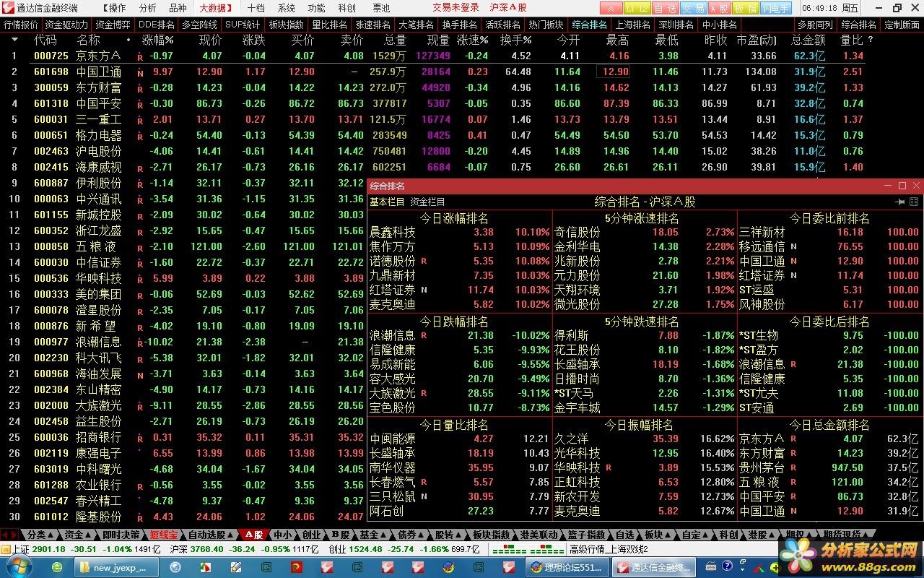Screen dimensions: 924x578
Task: Open the 港股 bottom tab dropdown
Action: pyautogui.click(x=759, y=535)
